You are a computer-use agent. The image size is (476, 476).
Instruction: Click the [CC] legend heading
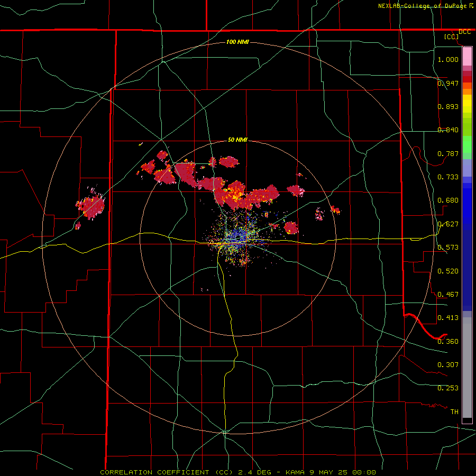[452, 36]
